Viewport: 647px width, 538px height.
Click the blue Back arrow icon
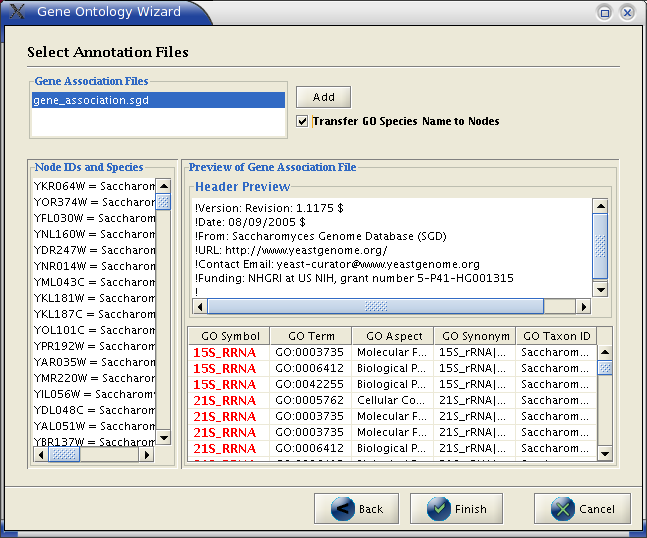coord(343,508)
